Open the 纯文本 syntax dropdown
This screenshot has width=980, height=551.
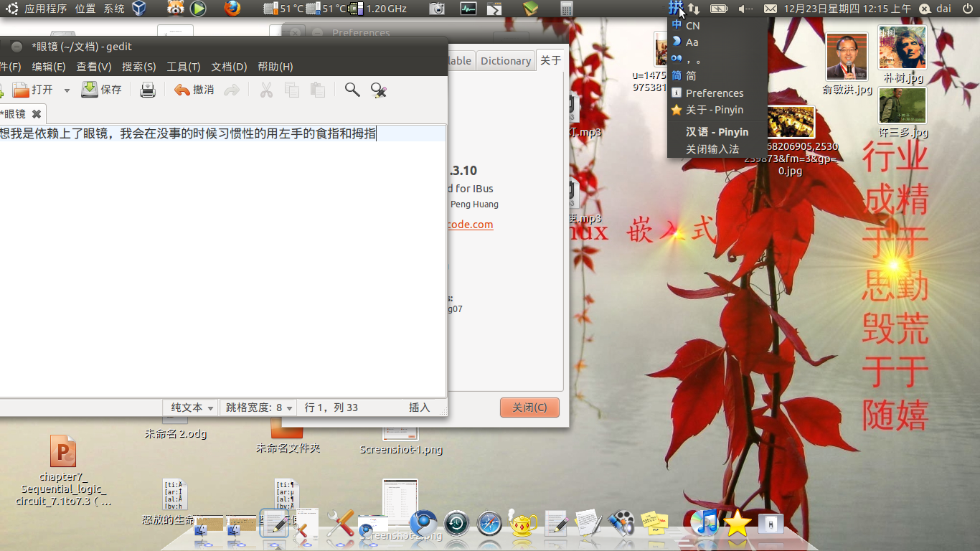(x=192, y=408)
